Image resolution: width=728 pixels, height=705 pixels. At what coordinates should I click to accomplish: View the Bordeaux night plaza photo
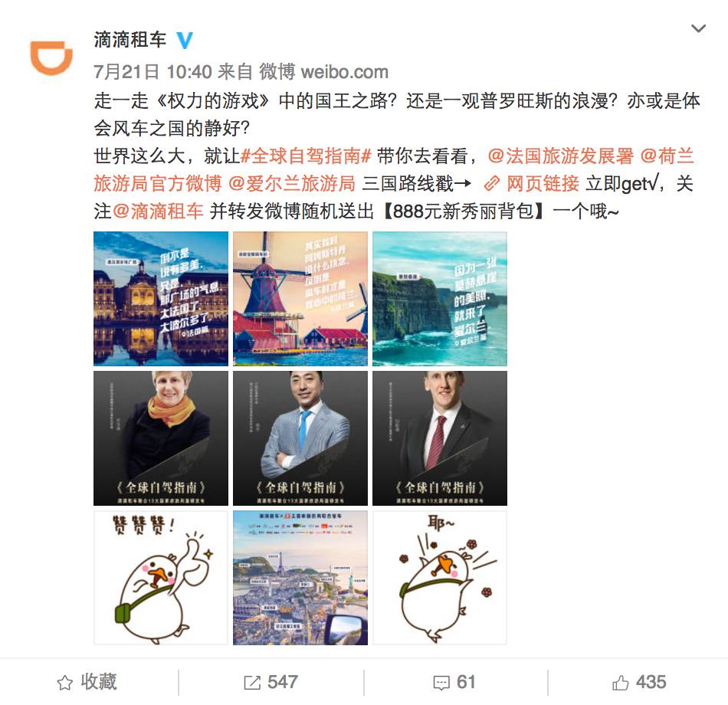pyautogui.click(x=161, y=299)
